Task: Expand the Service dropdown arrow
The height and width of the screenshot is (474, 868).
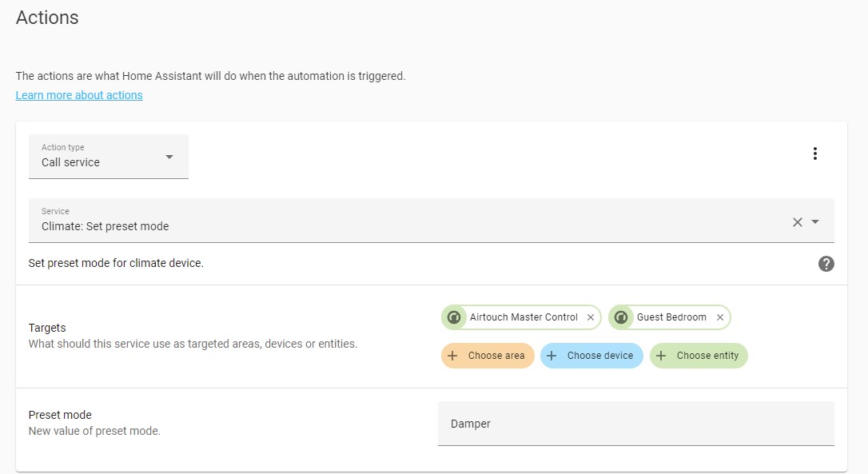Action: 815,221
